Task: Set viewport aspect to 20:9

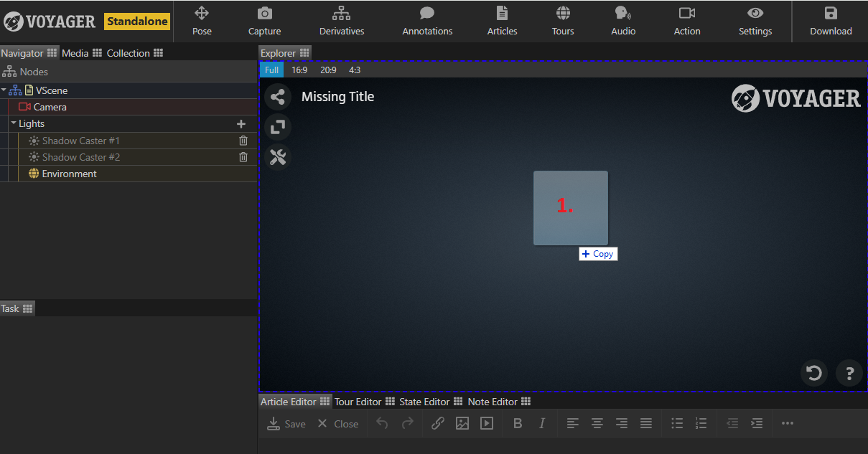Action: point(328,70)
